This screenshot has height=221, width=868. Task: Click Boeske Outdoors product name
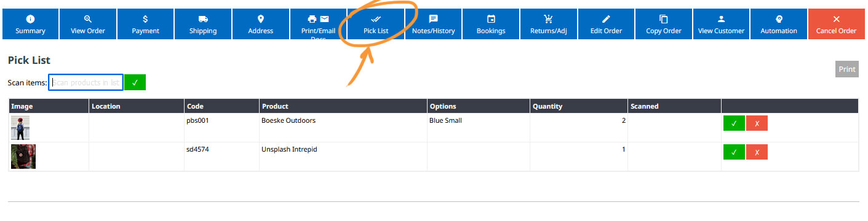289,120
